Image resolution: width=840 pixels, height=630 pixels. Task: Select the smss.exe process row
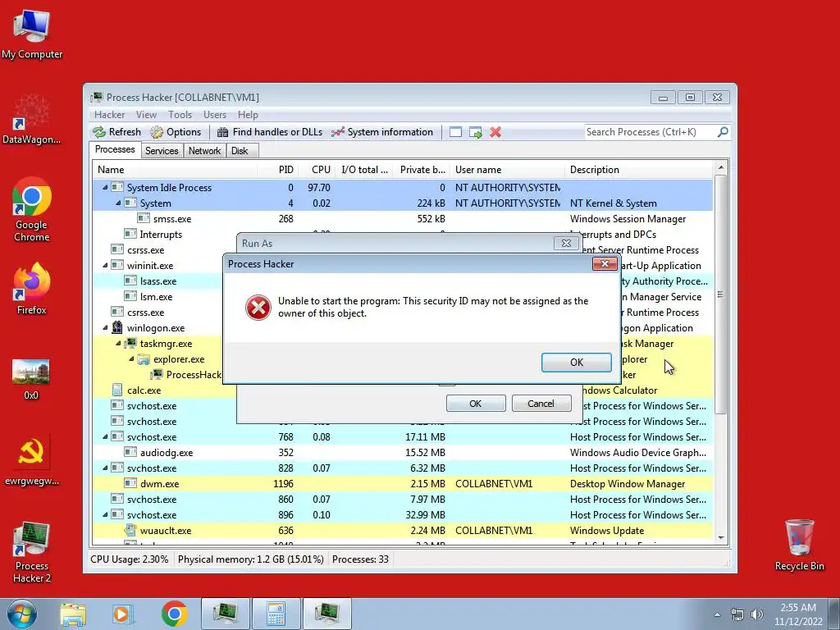(x=402, y=218)
